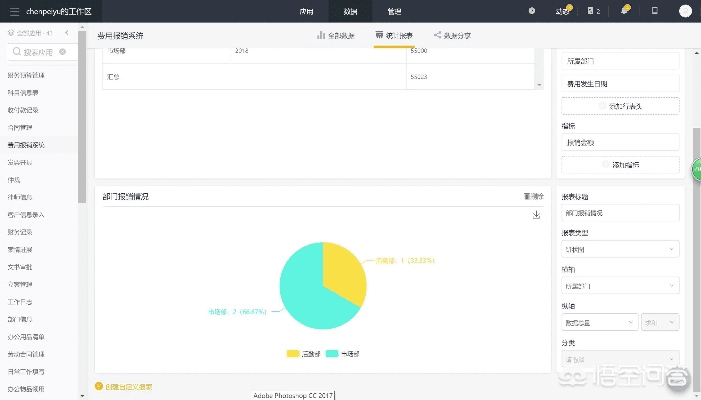Click the 添加行表头 dashed button

click(x=620, y=105)
